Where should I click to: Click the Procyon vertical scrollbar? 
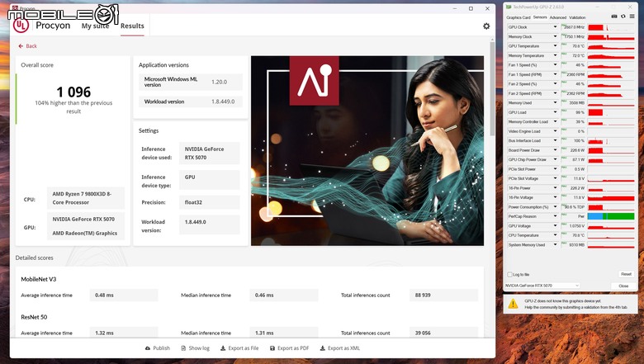[492, 88]
